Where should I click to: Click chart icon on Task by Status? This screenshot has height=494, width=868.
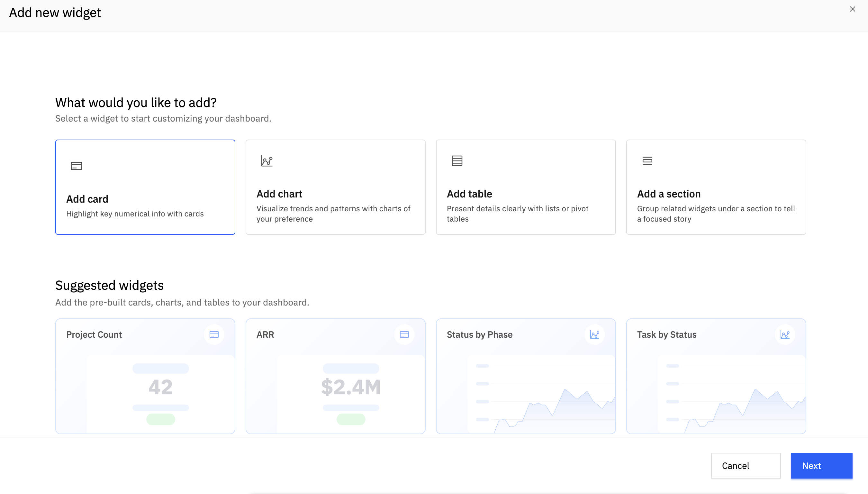785,334
